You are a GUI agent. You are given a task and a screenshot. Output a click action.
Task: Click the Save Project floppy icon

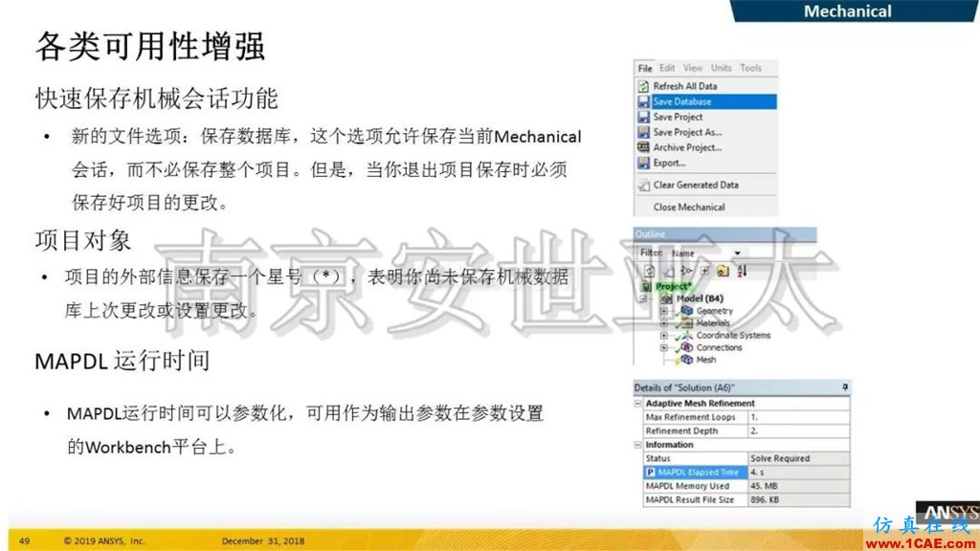(643, 117)
